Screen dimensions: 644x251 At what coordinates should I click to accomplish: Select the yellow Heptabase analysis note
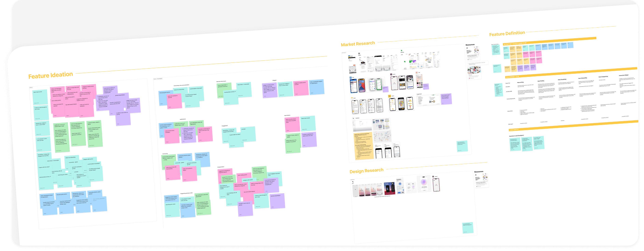(x=364, y=146)
